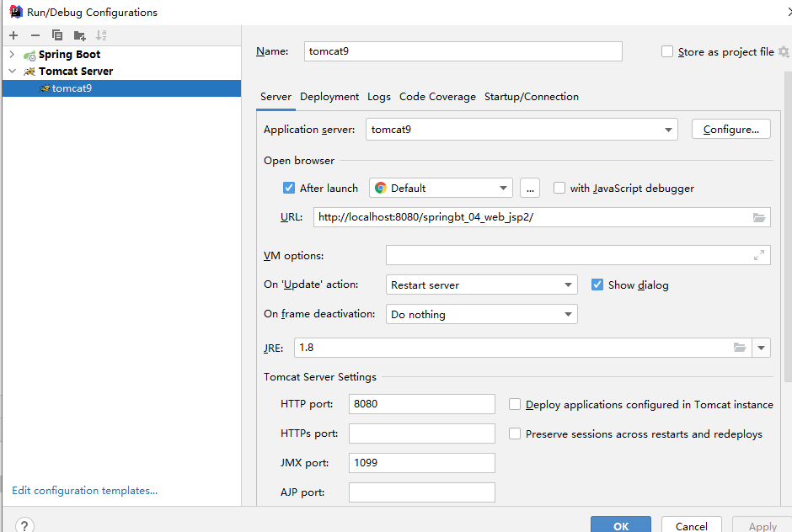This screenshot has height=532, width=792.
Task: Expand the Spring Boot tree node
Action: [x=12, y=54]
